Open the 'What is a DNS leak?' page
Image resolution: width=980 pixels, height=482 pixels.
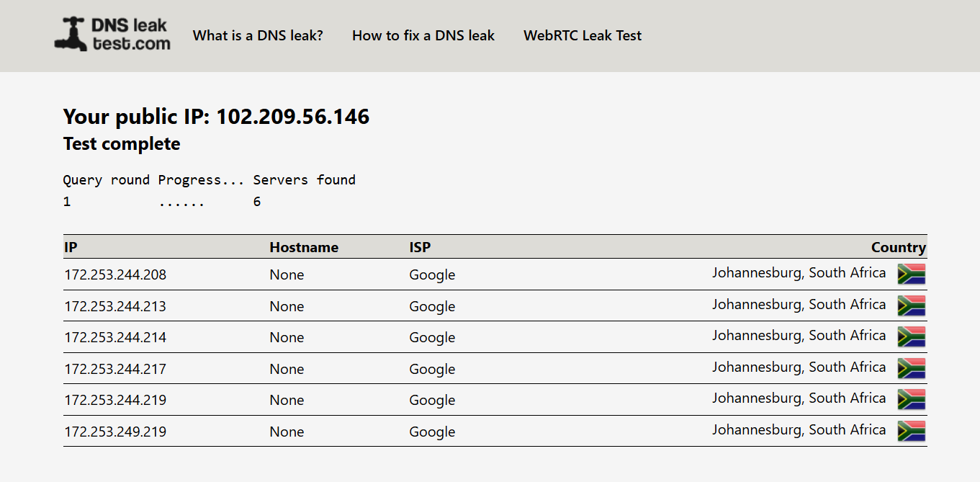click(x=258, y=35)
